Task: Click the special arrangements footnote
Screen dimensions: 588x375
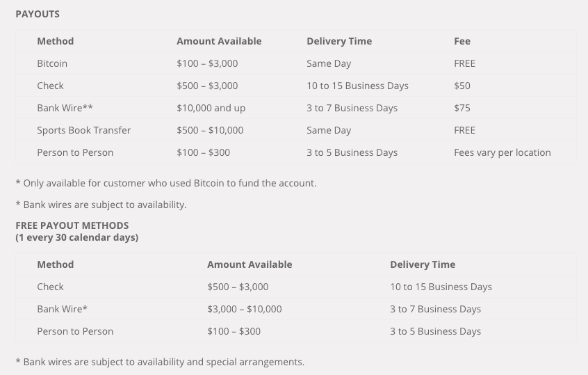Action: (x=160, y=362)
